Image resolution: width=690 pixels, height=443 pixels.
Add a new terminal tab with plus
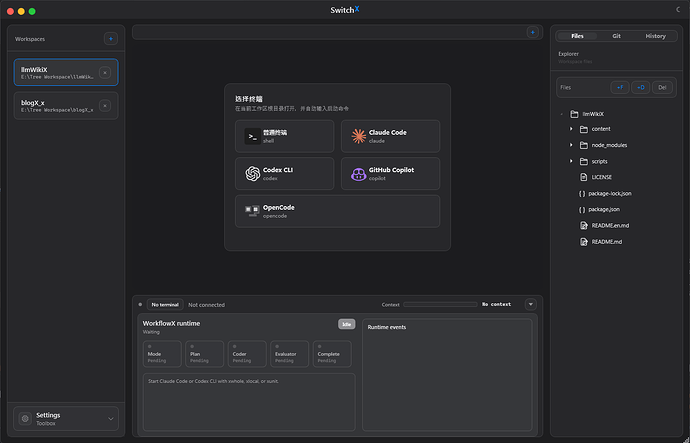(533, 32)
